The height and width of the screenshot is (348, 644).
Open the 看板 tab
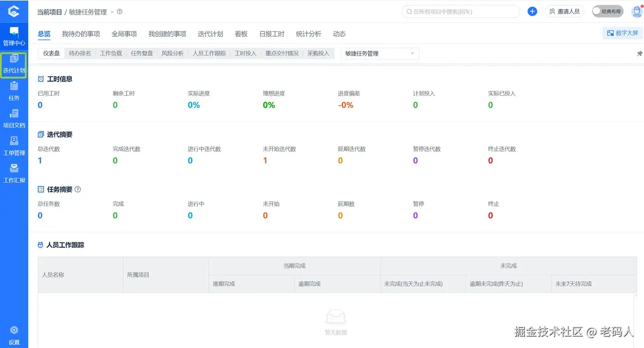241,34
